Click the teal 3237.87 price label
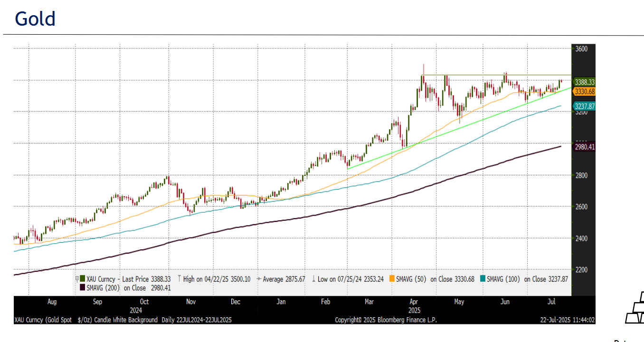This screenshot has height=342, width=644. pyautogui.click(x=584, y=106)
